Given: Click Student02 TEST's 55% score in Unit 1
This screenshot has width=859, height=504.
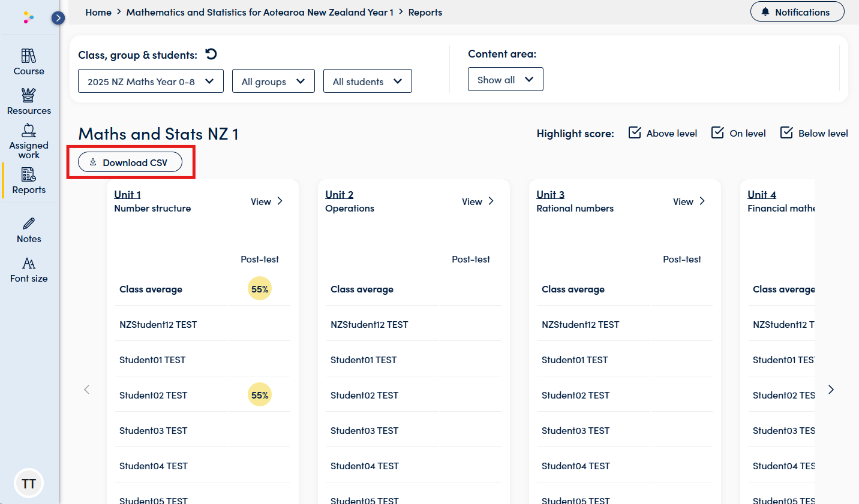Looking at the screenshot, I should [x=260, y=395].
